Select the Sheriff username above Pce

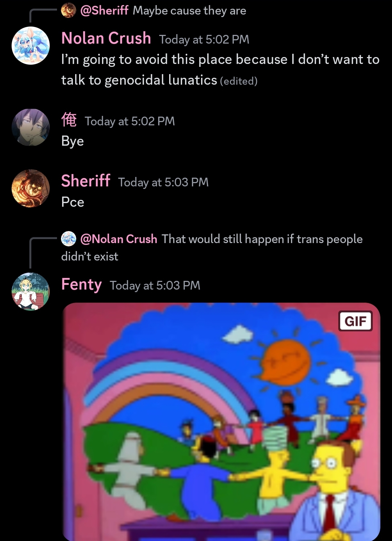(x=86, y=181)
